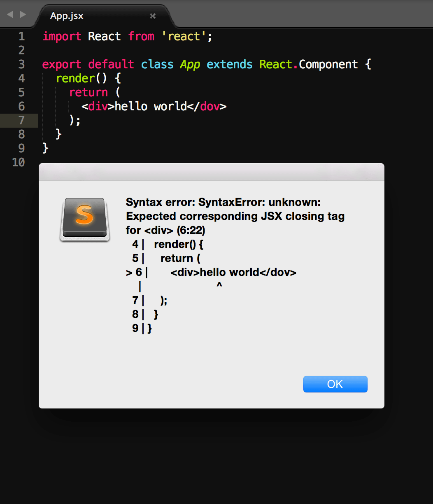Click the 'return' keyword on line 5 of the editor
This screenshot has width=433, height=504.
[x=88, y=92]
